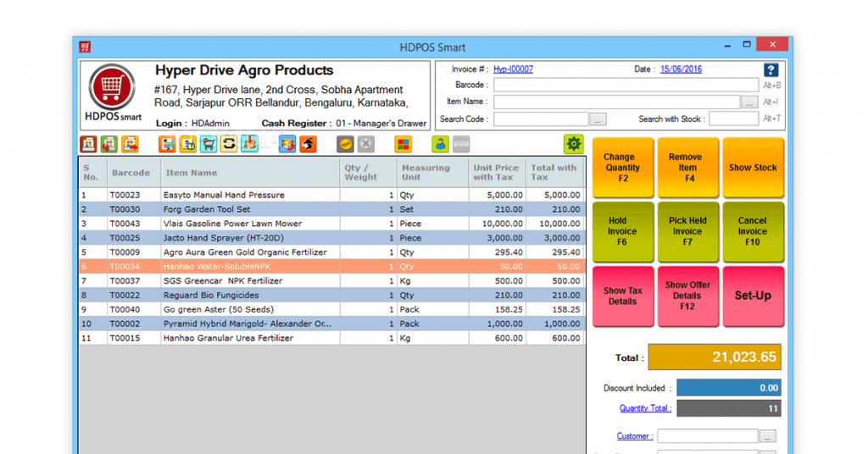This screenshot has width=868, height=454.
Task: Select Agro Aura Green Gold Organic Fertilizer
Action: coord(331,252)
